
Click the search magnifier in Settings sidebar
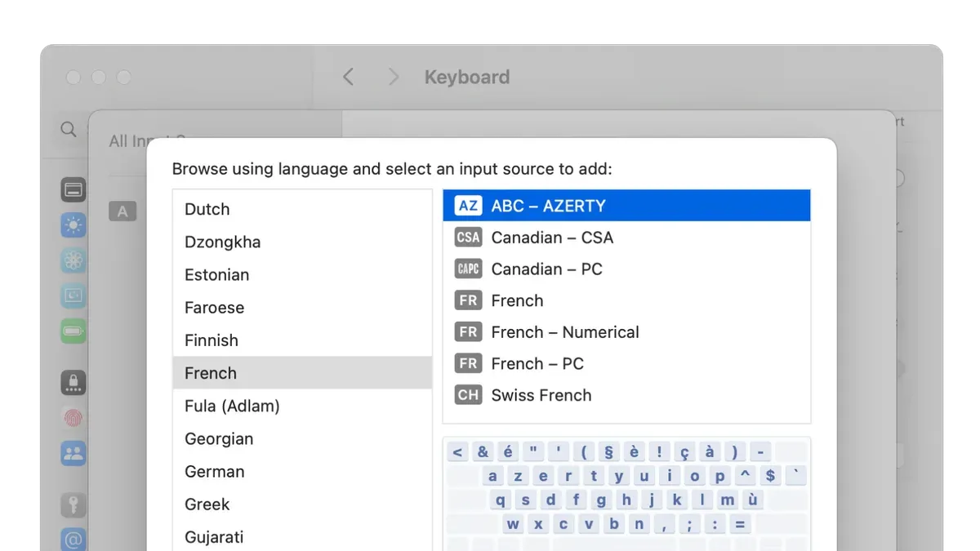69,129
